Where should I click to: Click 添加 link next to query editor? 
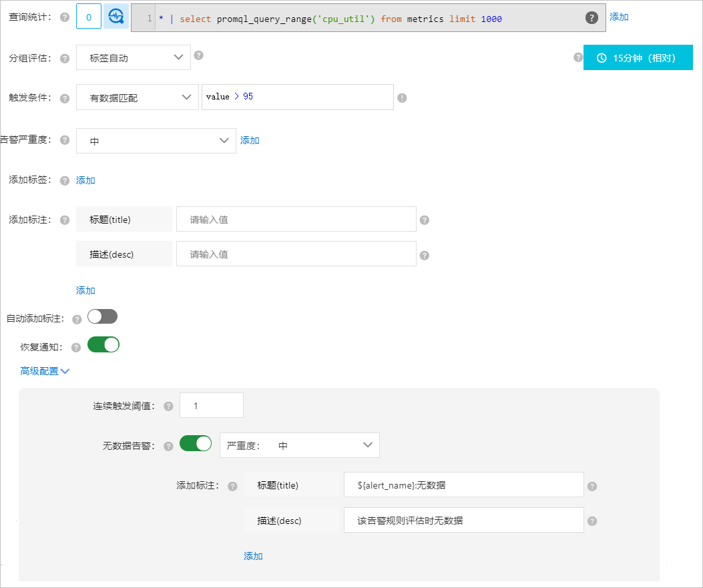coord(619,17)
